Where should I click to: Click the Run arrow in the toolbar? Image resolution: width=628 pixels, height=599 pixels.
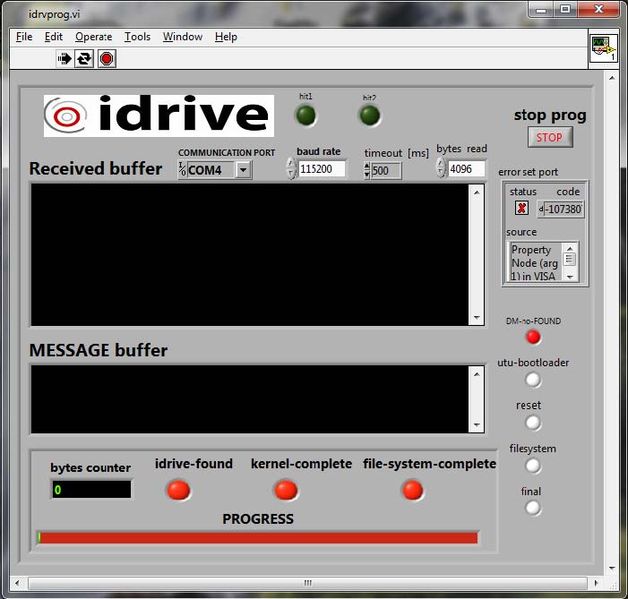(66, 59)
